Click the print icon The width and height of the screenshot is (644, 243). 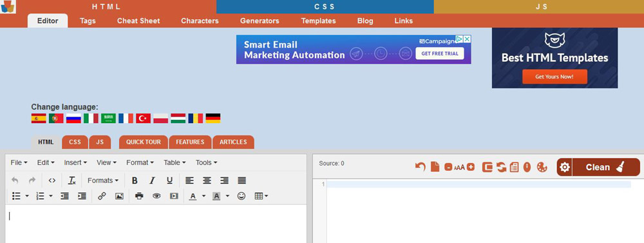coord(139,196)
